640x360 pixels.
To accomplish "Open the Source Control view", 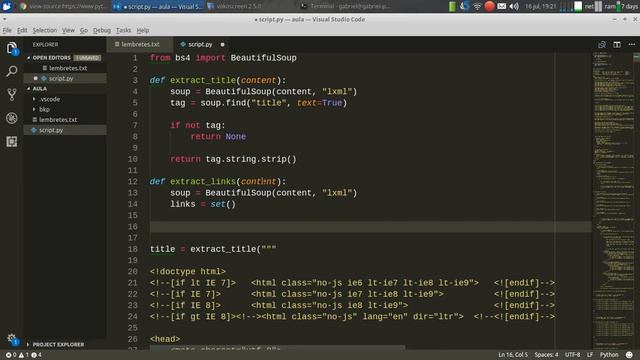I will click(x=12, y=95).
